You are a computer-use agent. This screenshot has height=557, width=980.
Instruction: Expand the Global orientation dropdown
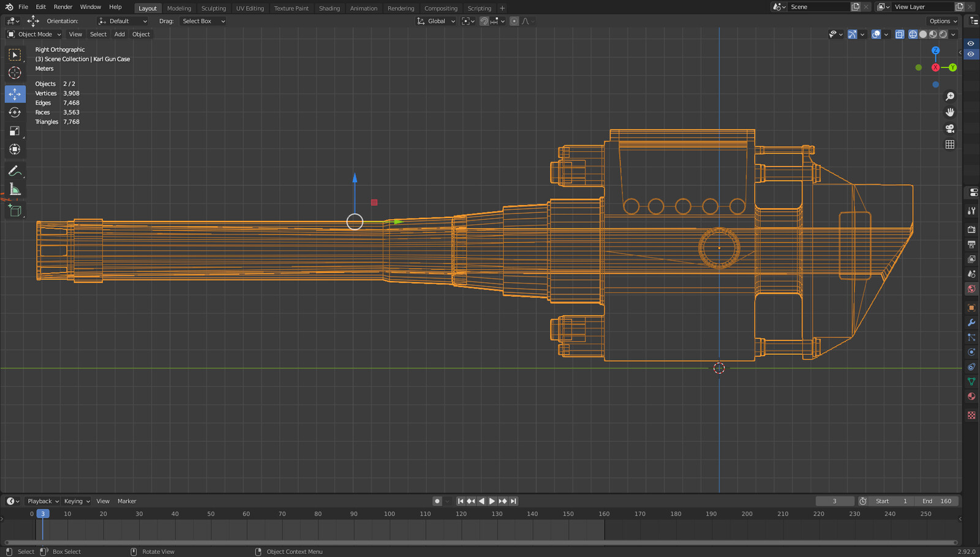[x=436, y=21]
